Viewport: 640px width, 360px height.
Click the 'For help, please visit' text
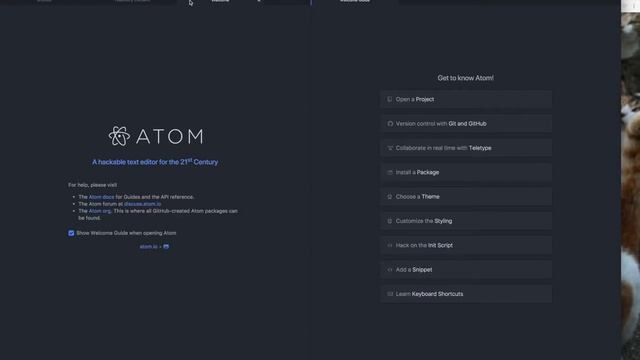click(x=93, y=185)
